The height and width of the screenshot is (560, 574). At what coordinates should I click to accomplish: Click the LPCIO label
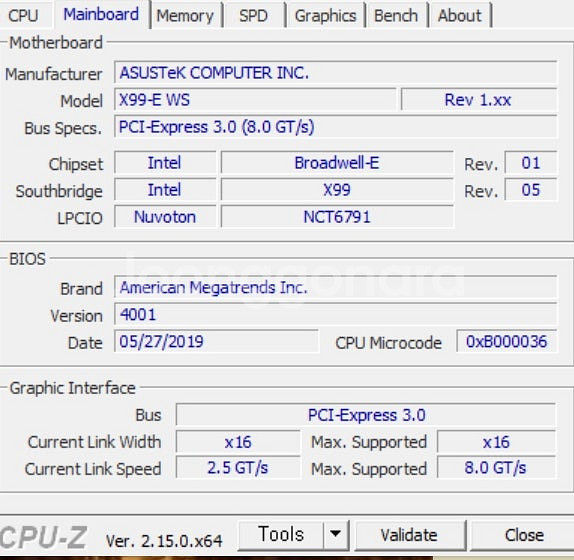80,219
